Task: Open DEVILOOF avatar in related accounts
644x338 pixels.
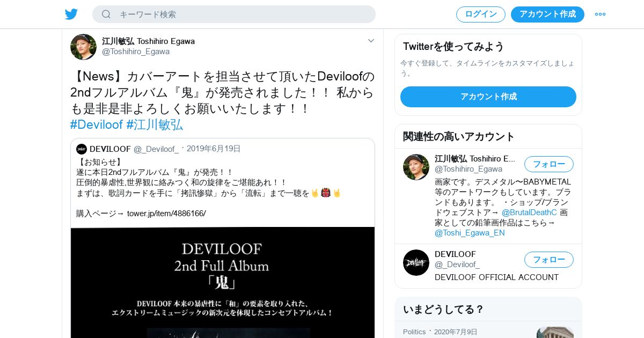Action: [x=416, y=262]
